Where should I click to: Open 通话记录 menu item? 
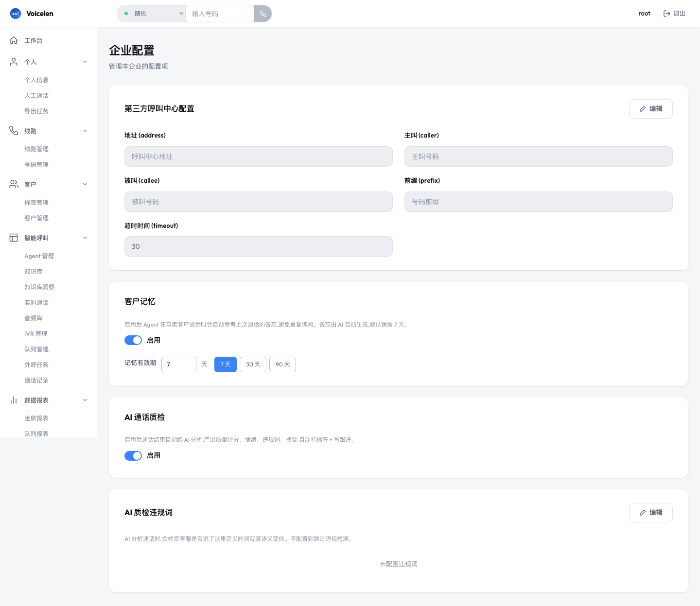(x=36, y=380)
